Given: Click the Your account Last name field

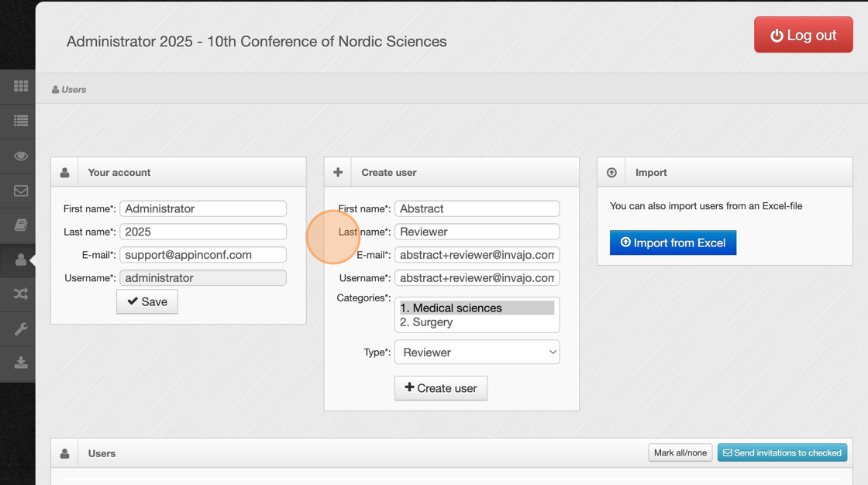Looking at the screenshot, I should point(203,232).
